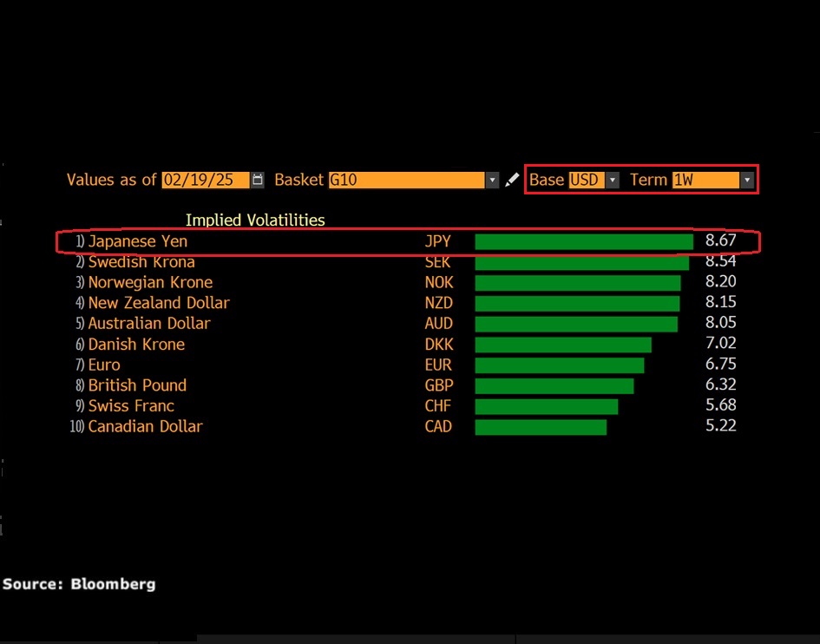
Task: Expand the Basket G10 dropdown arrow
Action: (493, 180)
